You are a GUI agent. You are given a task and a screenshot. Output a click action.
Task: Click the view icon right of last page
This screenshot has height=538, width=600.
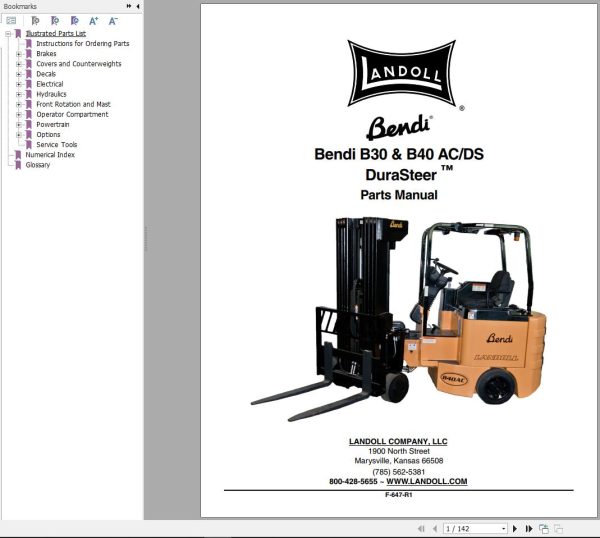pos(543,529)
